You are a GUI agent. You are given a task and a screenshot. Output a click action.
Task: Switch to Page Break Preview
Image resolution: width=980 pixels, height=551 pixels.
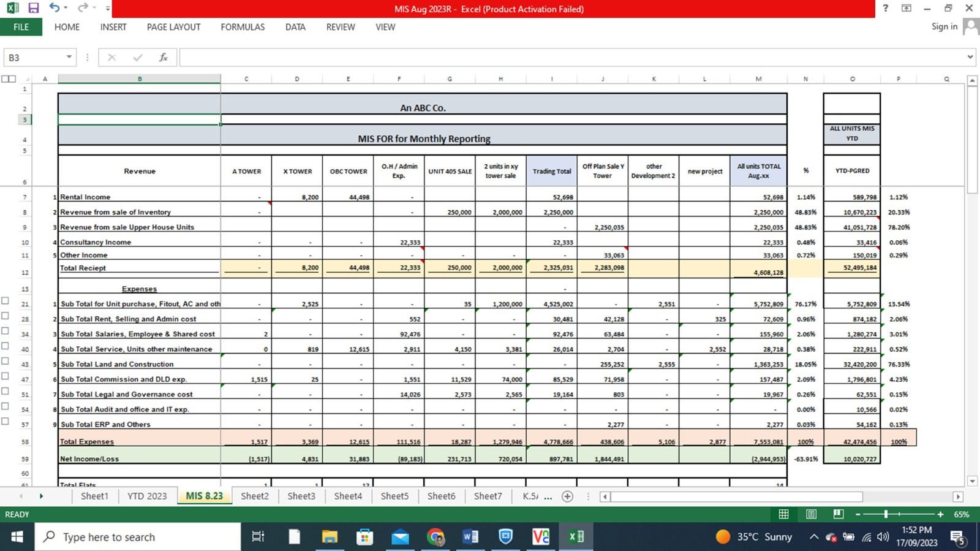coord(838,514)
